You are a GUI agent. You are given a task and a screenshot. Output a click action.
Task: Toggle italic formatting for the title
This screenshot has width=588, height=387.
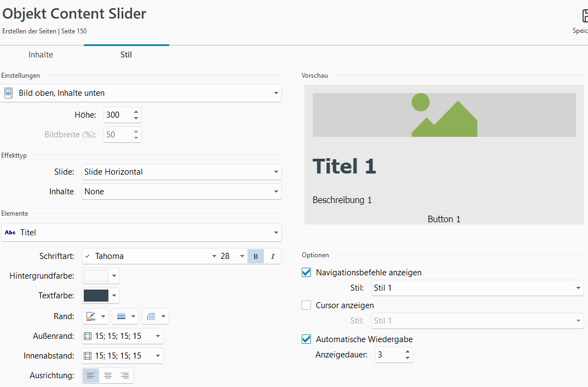tap(272, 256)
